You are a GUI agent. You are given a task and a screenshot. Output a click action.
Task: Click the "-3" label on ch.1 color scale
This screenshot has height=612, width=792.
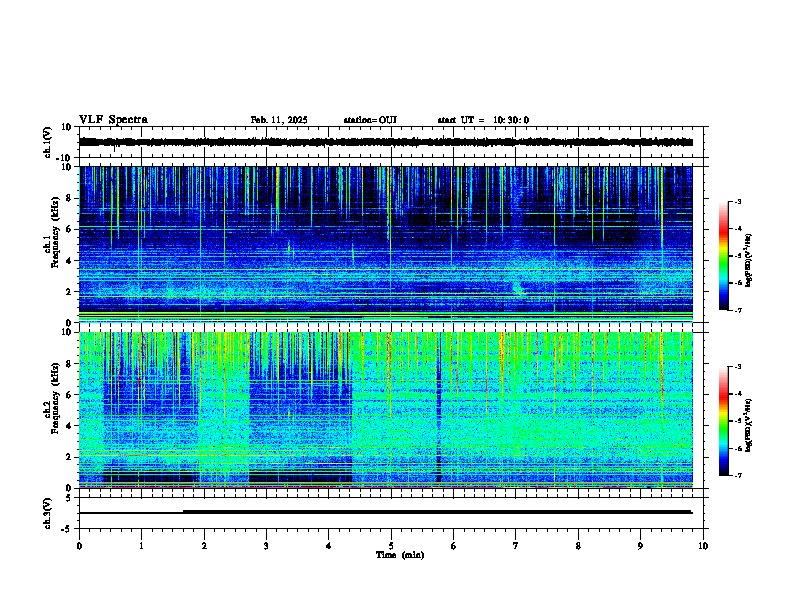737,201
